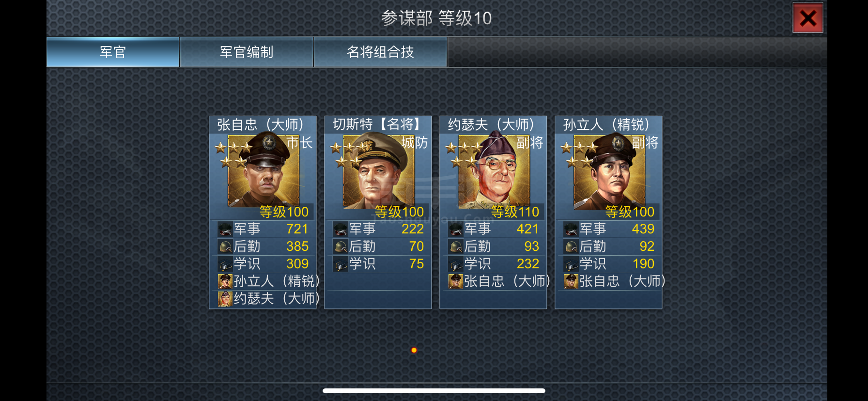
Task: Click 张自忠 avatar icon in 孙立人 card
Action: pos(571,281)
